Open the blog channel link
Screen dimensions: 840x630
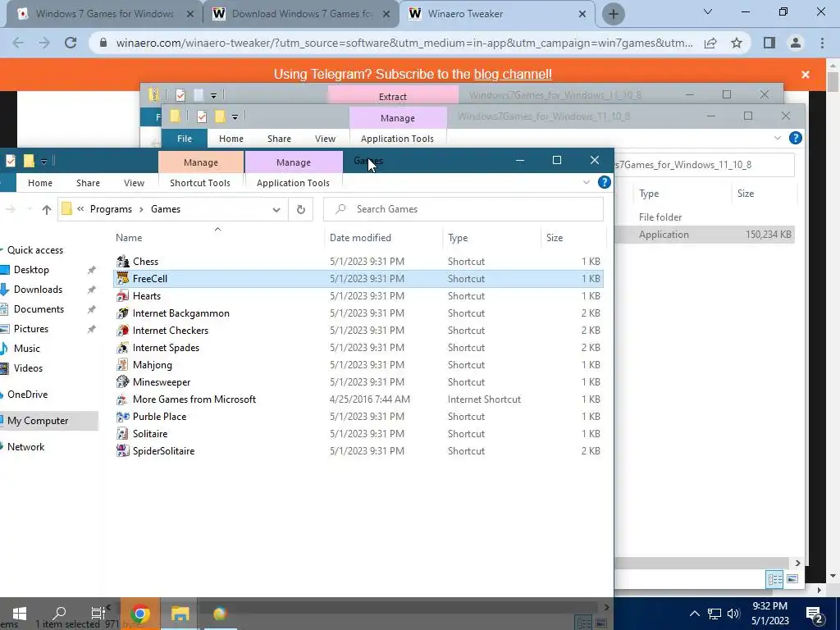click(x=512, y=74)
